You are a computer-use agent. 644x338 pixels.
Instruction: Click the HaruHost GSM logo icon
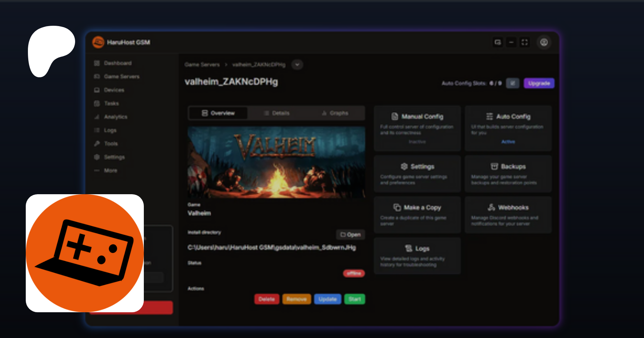tap(98, 42)
